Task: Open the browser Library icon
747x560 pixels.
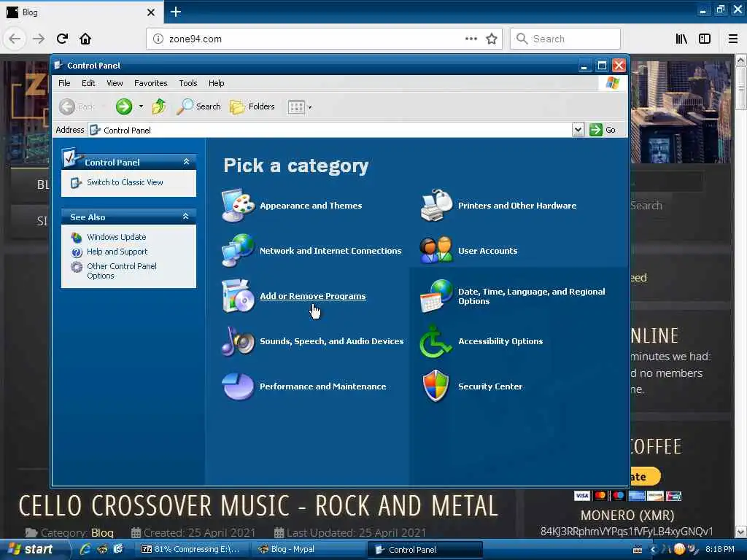Action: point(682,39)
